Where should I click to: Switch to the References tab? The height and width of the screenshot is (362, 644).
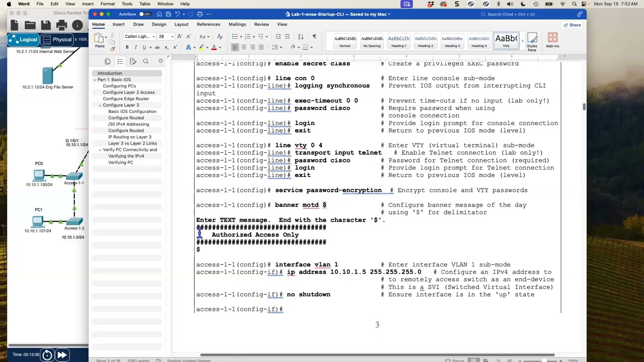208,24
